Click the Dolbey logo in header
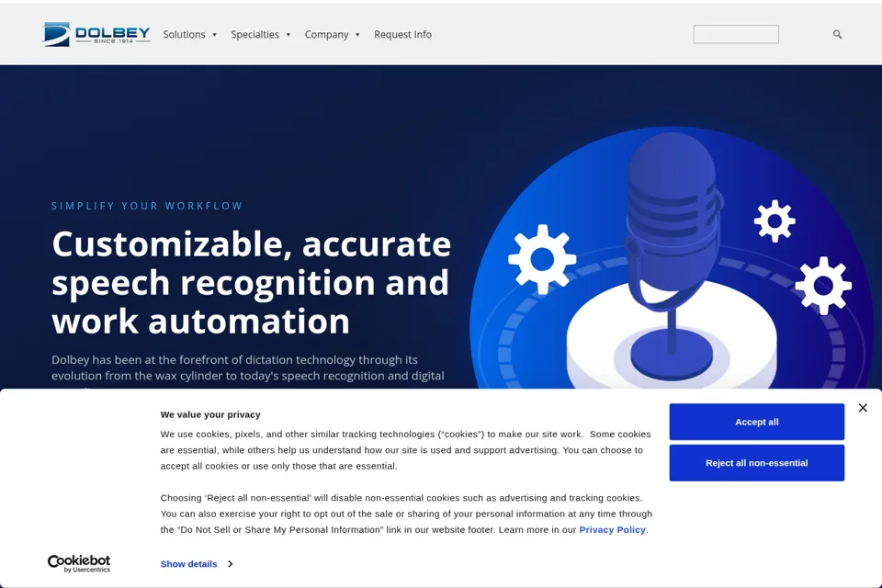 click(x=96, y=34)
